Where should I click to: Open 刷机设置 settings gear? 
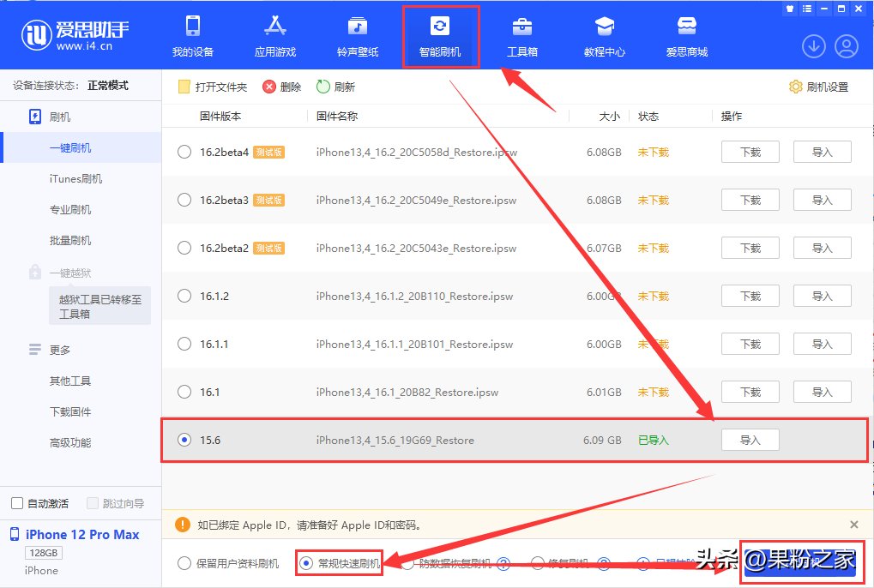pyautogui.click(x=819, y=87)
